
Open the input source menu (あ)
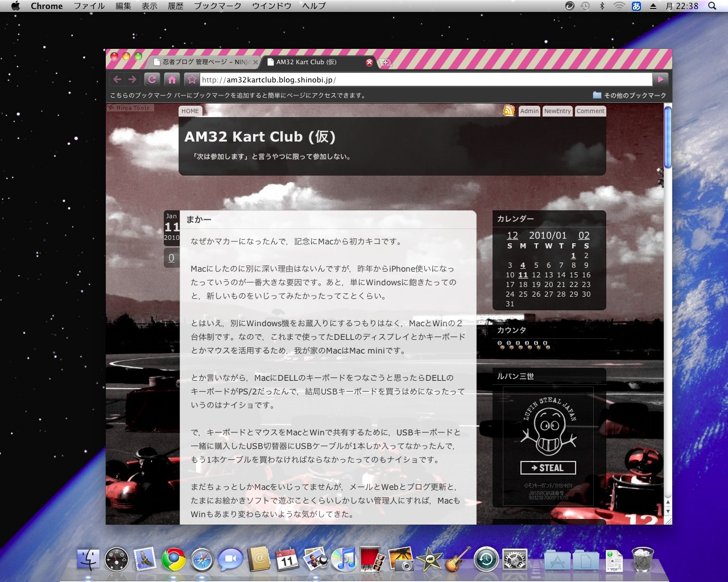coord(636,6)
